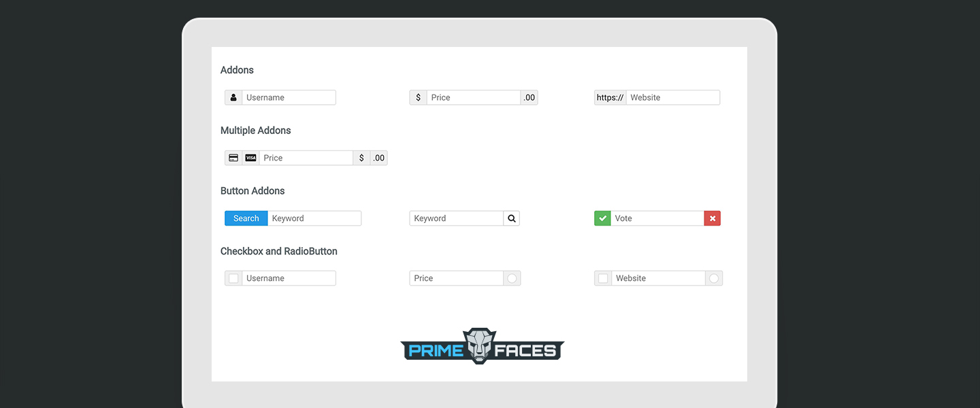This screenshot has height=408, width=980.
Task: Click the green checkmark vote button
Action: pyautogui.click(x=602, y=218)
